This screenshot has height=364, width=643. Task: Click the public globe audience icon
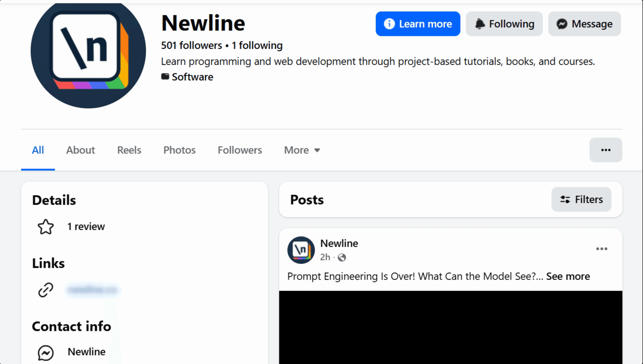click(x=342, y=257)
